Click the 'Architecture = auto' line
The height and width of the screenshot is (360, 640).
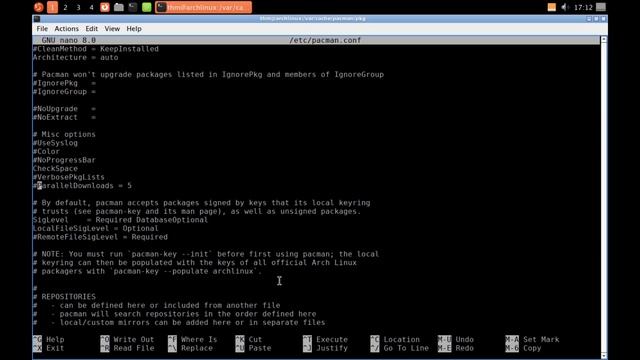[76, 58]
